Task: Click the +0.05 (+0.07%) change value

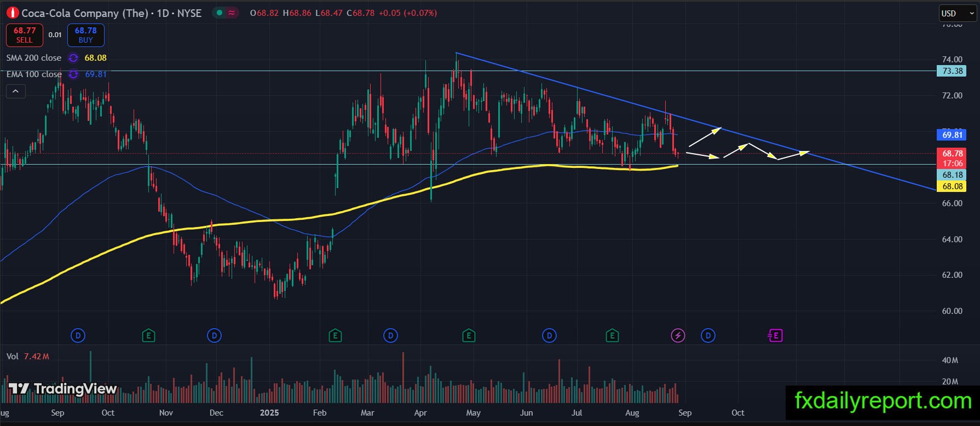Action: (x=408, y=13)
